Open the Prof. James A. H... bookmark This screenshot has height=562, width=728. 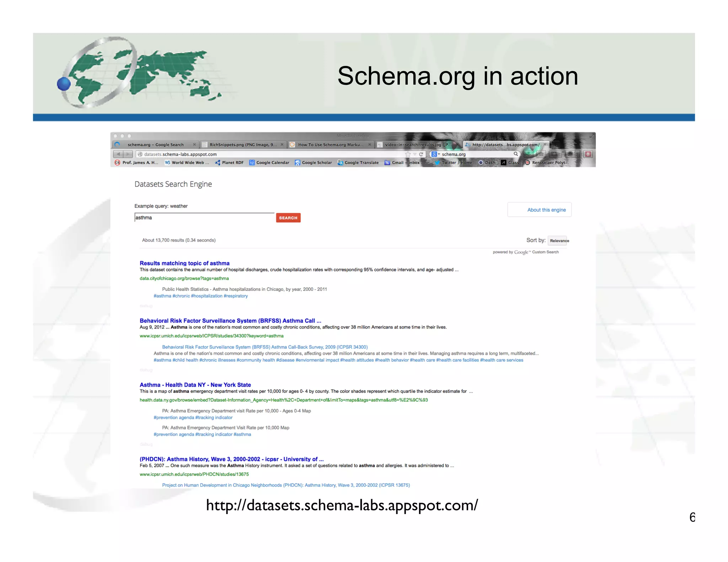click(136, 163)
